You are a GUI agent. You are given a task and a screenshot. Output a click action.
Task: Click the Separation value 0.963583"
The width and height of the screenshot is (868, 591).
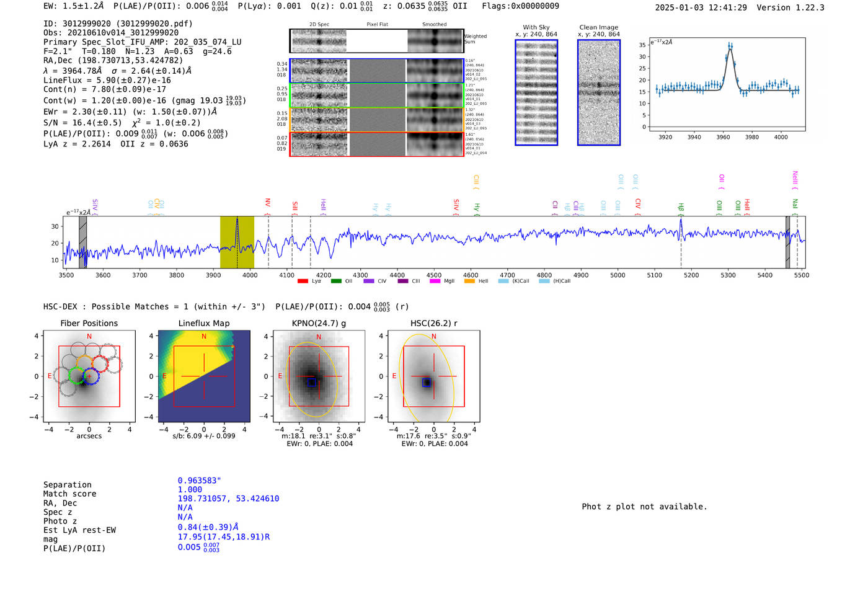[x=200, y=481]
